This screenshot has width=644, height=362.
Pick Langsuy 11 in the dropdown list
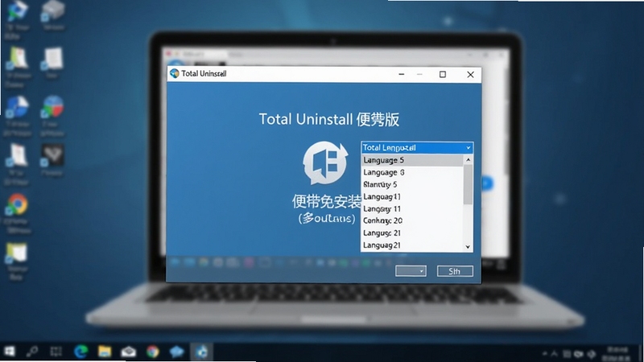click(x=412, y=208)
